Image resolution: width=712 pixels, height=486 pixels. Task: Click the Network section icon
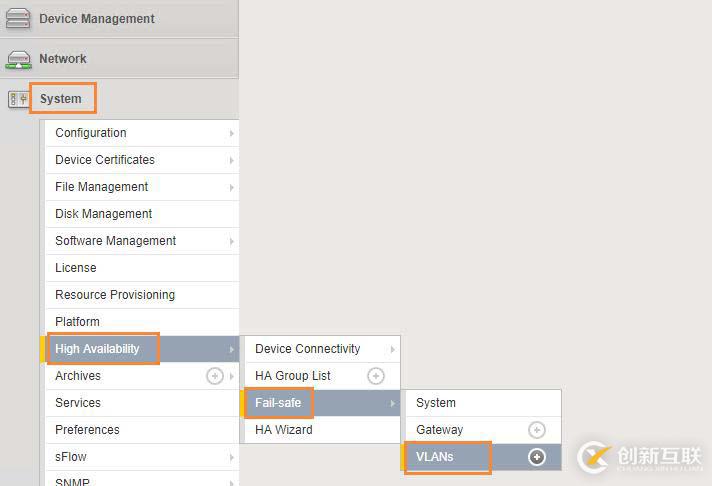(18, 59)
